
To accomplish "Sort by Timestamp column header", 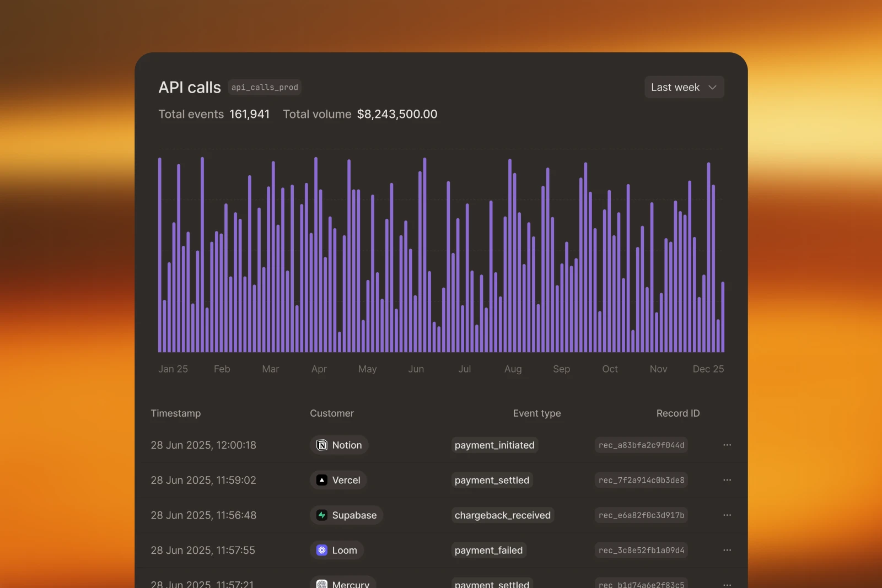I will click(x=176, y=413).
